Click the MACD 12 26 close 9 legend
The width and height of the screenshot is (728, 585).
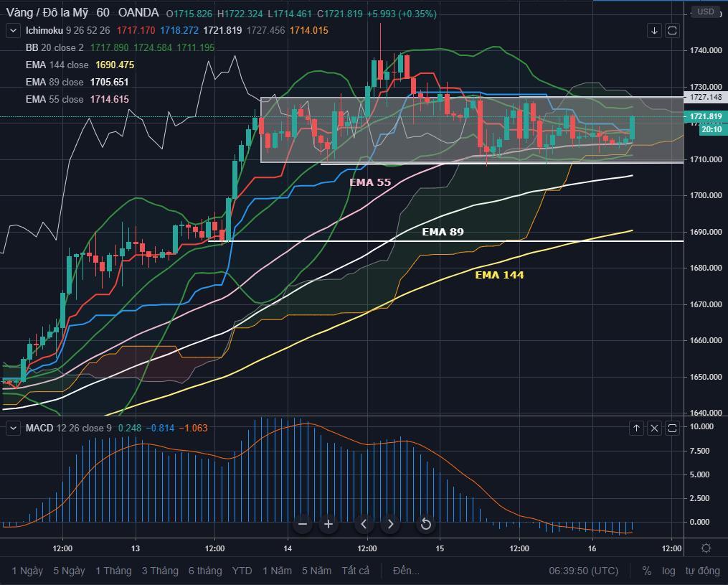(68, 428)
